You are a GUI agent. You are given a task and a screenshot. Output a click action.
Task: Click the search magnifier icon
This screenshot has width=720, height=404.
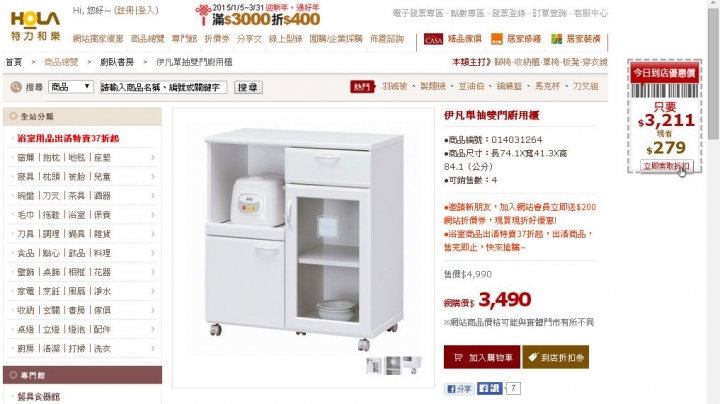(x=16, y=87)
